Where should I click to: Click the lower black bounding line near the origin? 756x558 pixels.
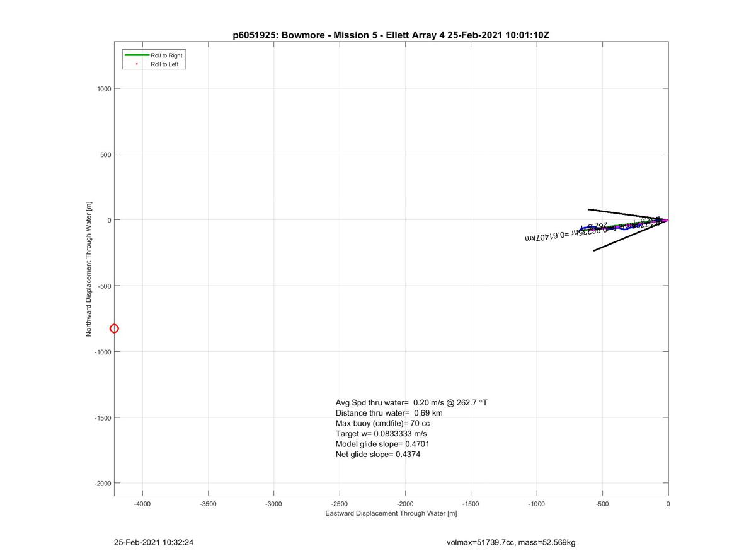coord(630,236)
